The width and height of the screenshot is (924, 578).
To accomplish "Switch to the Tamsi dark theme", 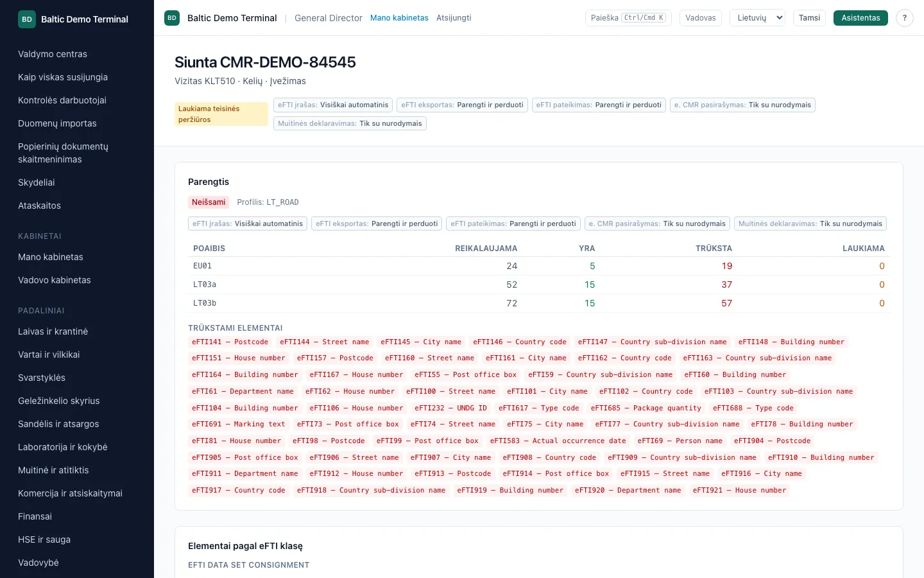I will coord(809,18).
